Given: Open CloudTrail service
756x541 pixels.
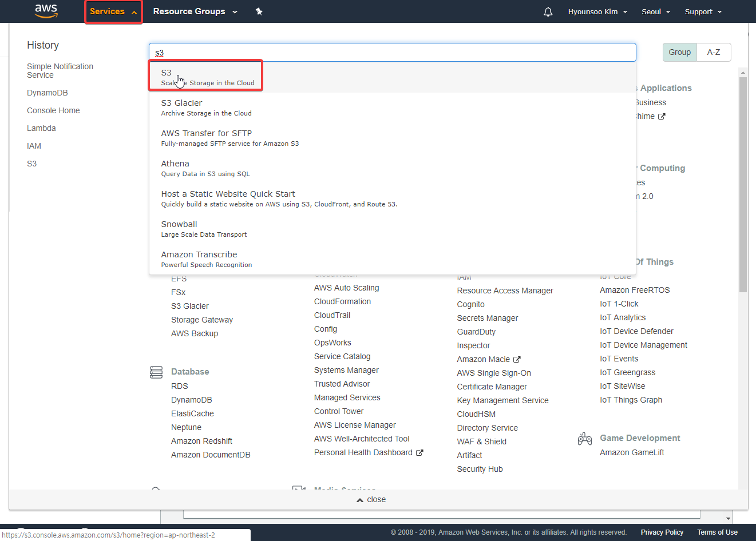Looking at the screenshot, I should point(332,315).
